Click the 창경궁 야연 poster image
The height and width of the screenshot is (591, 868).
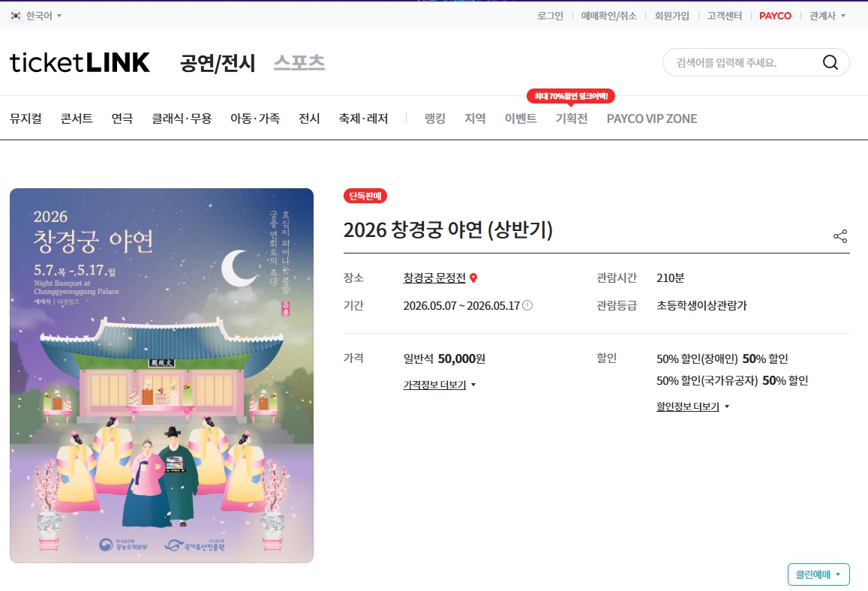tap(161, 376)
